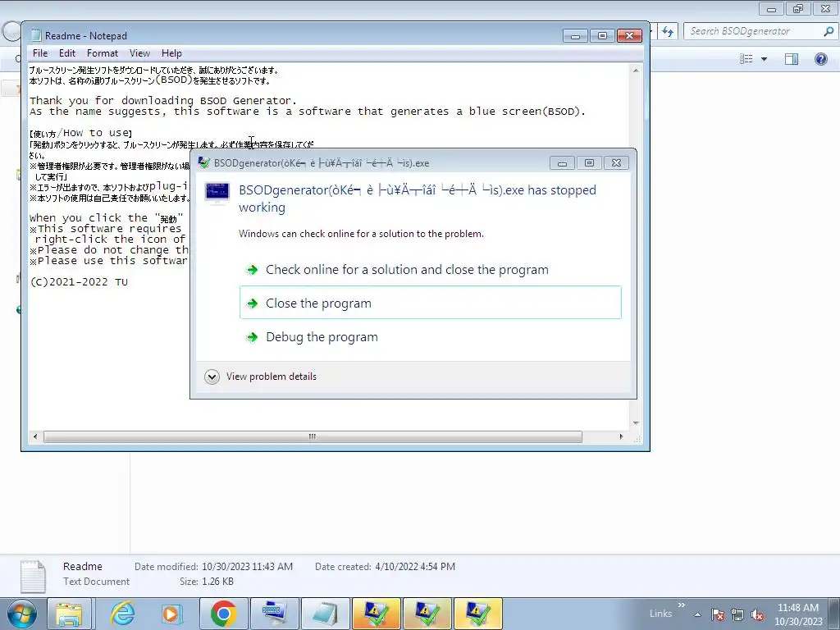This screenshot has height=630, width=840.
Task: Click the Thank you for downloading line
Action: coord(163,100)
